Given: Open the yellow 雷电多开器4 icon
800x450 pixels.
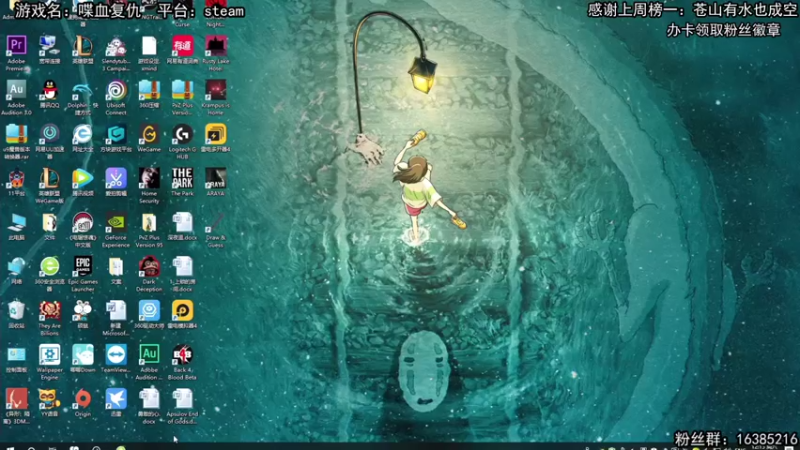Looking at the screenshot, I should click(x=215, y=134).
